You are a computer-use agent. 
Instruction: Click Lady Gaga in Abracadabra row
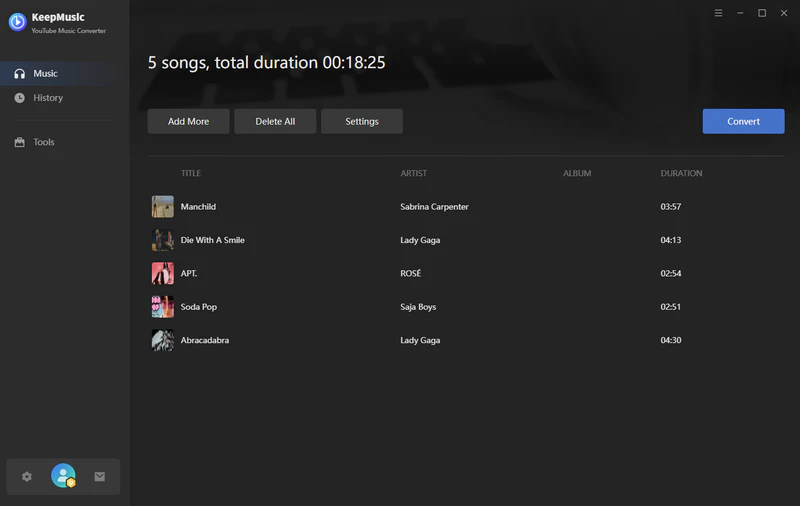point(420,340)
